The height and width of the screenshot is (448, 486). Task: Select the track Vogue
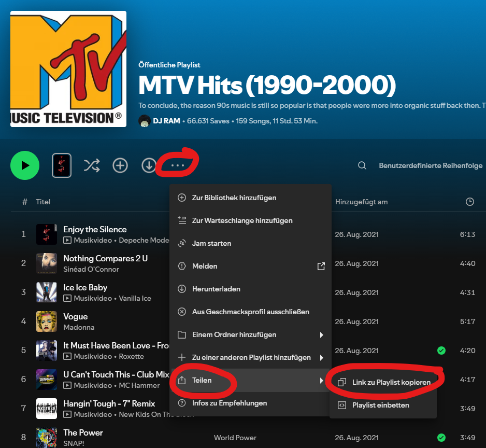pyautogui.click(x=75, y=316)
